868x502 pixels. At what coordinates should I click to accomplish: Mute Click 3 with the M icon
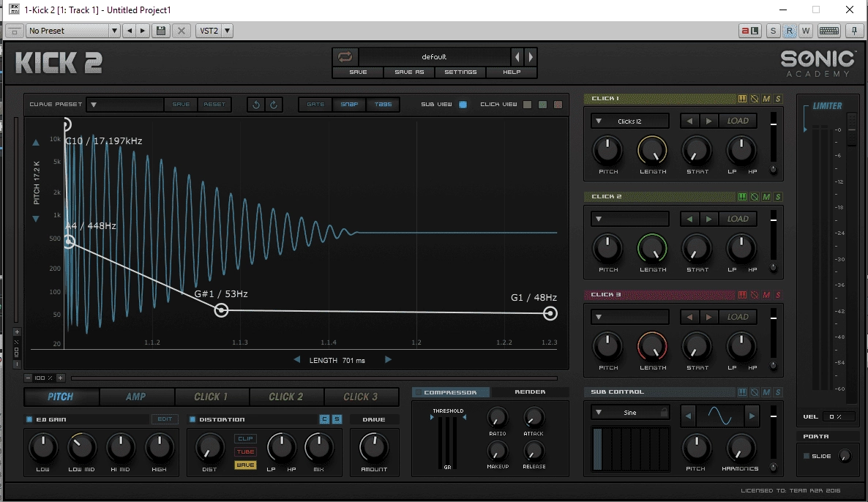(766, 294)
